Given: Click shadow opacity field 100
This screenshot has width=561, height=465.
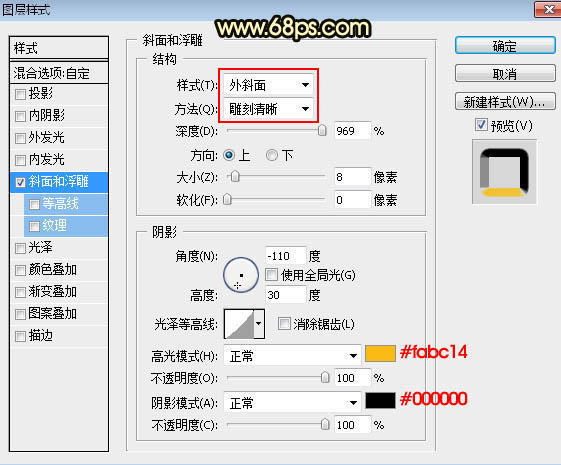Looking at the screenshot, I should [352, 425].
